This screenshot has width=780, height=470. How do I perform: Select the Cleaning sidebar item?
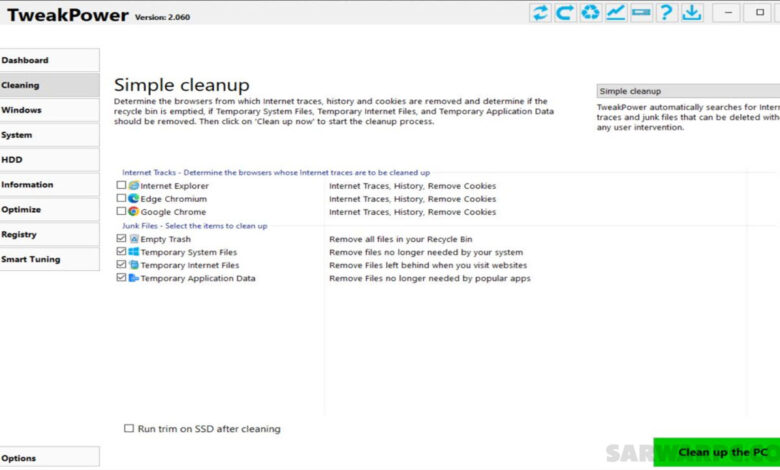[49, 85]
